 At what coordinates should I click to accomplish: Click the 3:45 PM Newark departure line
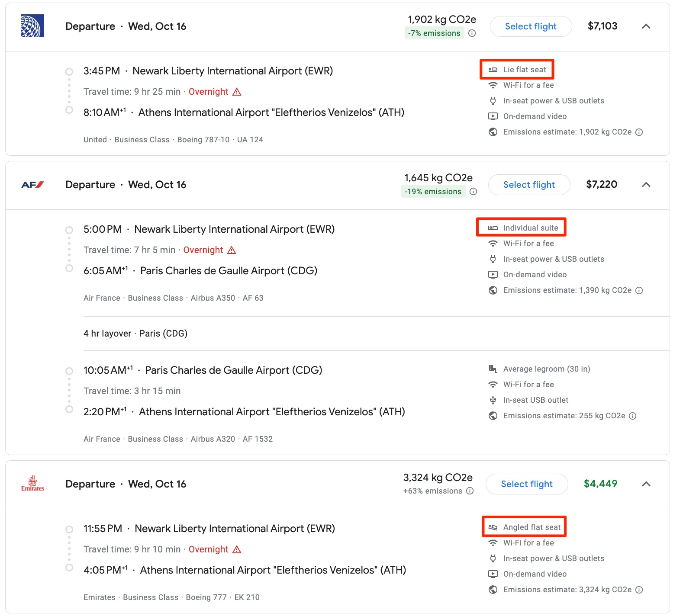coord(208,71)
